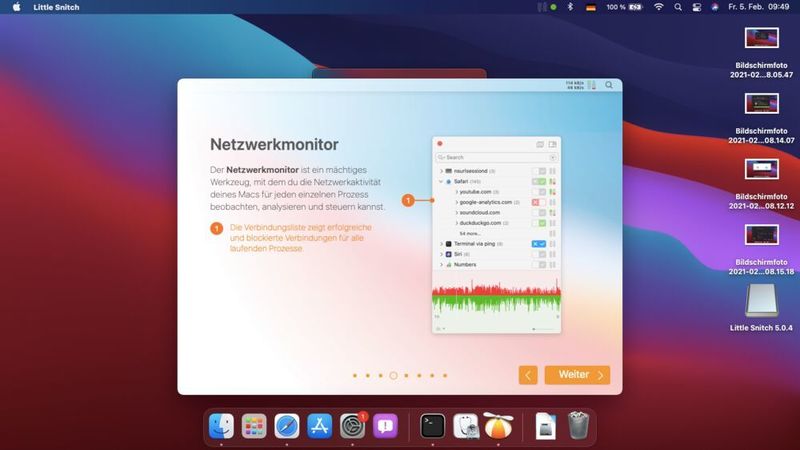Open the Little Snitch status menu icon
Viewport: 800px width, 450px height.
546,7
